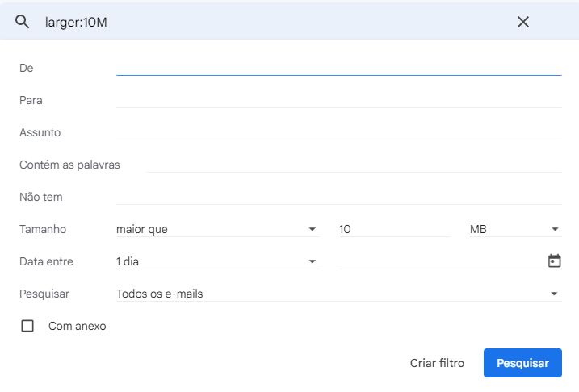Click the magnifying glass search icon
Viewport: 579px width, 392px height.
coord(23,22)
